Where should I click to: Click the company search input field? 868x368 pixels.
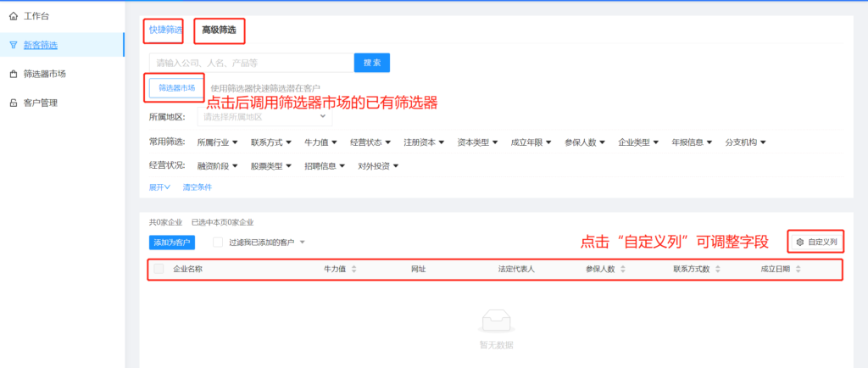pos(251,63)
